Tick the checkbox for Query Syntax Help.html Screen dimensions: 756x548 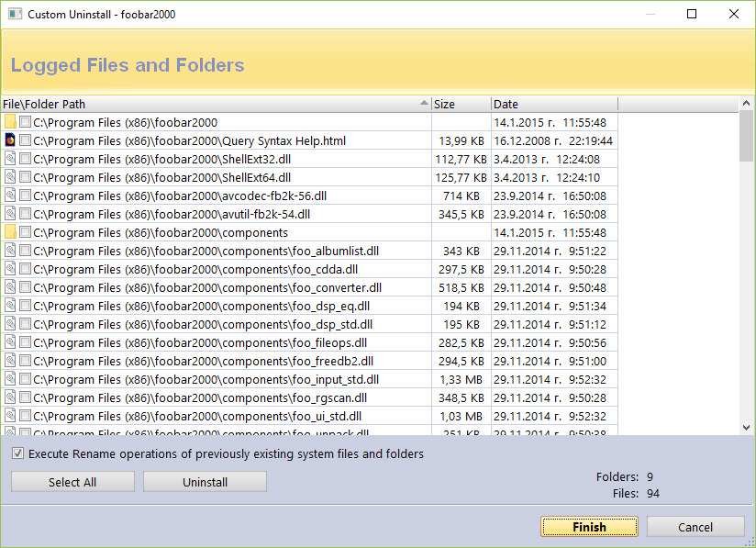click(26, 140)
